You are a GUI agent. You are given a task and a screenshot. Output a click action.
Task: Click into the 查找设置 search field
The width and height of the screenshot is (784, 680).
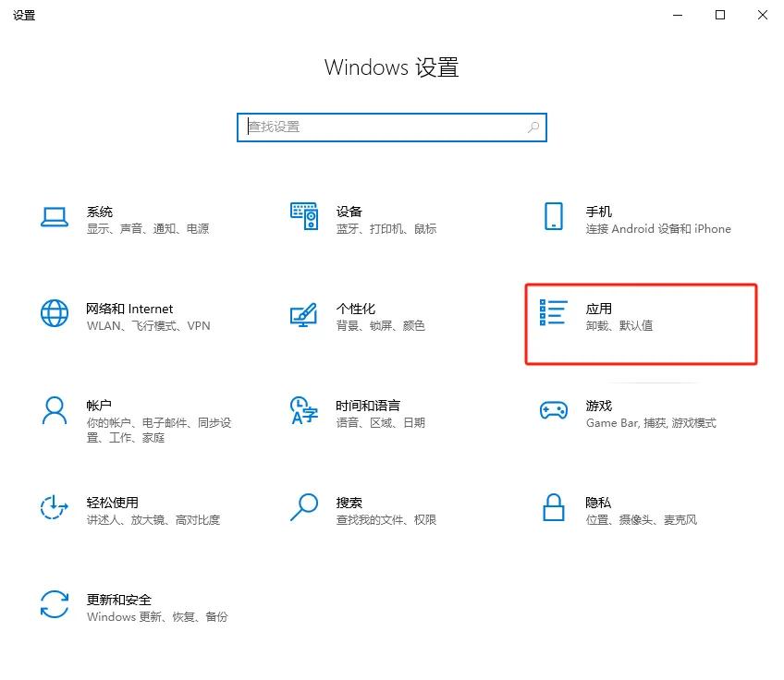click(x=392, y=127)
